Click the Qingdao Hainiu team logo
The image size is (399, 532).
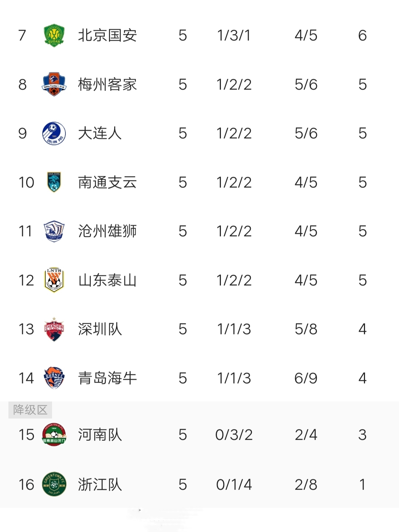[54, 378]
